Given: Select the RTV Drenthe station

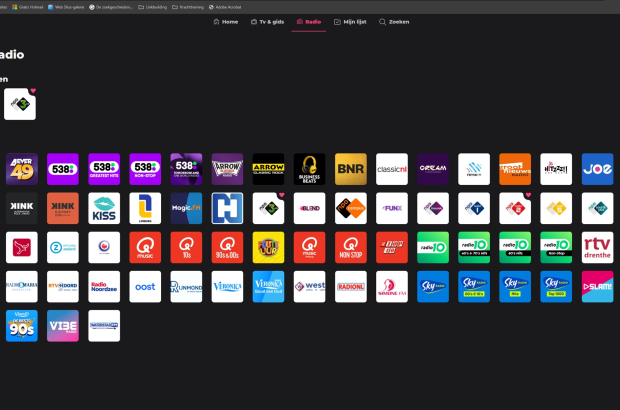Looking at the screenshot, I should (597, 248).
